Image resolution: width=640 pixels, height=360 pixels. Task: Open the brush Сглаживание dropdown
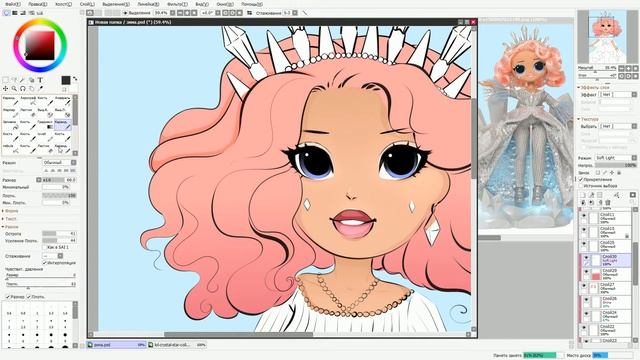[53, 256]
